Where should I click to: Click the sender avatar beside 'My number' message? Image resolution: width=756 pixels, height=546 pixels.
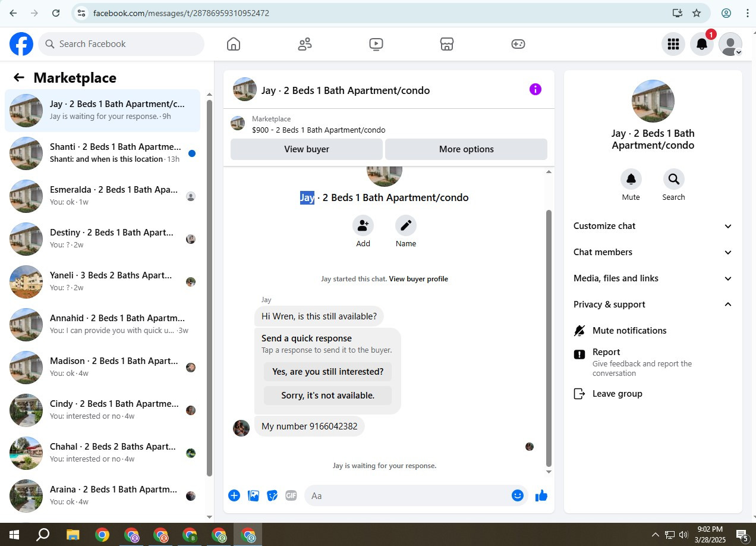pyautogui.click(x=241, y=428)
